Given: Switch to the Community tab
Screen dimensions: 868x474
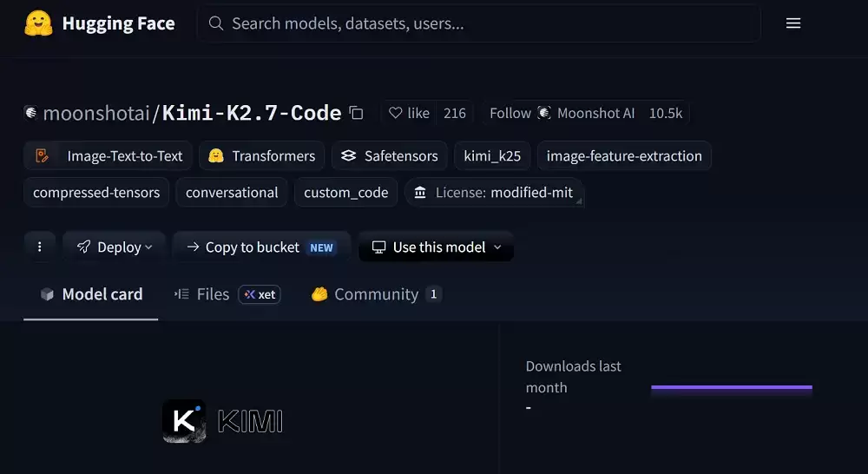Looking at the screenshot, I should 376,294.
